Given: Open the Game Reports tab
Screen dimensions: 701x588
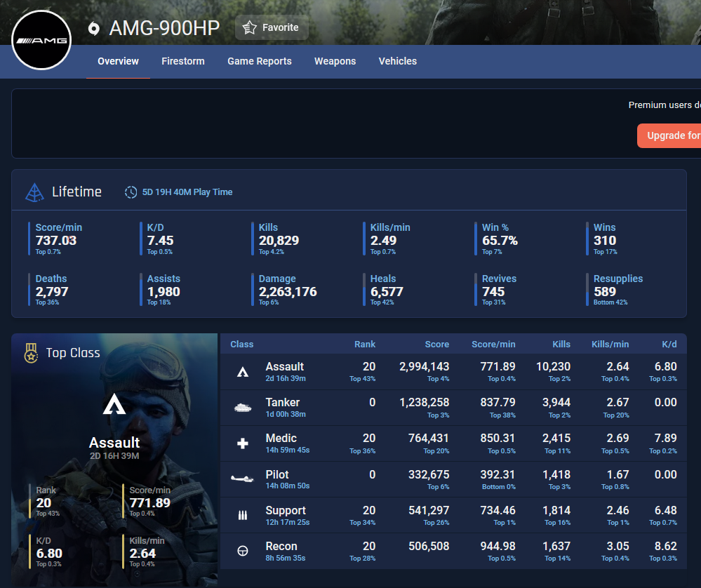Looking at the screenshot, I should (x=260, y=61).
